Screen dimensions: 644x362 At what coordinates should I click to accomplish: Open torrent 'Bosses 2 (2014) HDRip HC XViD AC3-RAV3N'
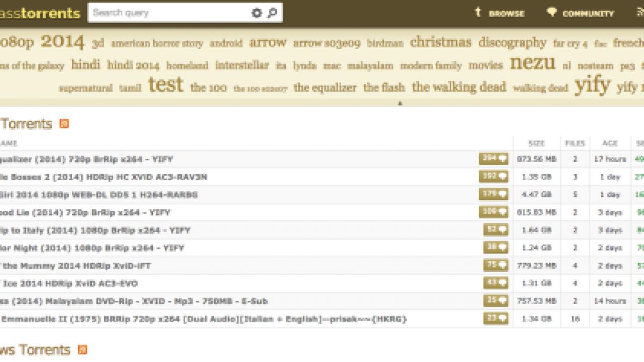[104, 177]
